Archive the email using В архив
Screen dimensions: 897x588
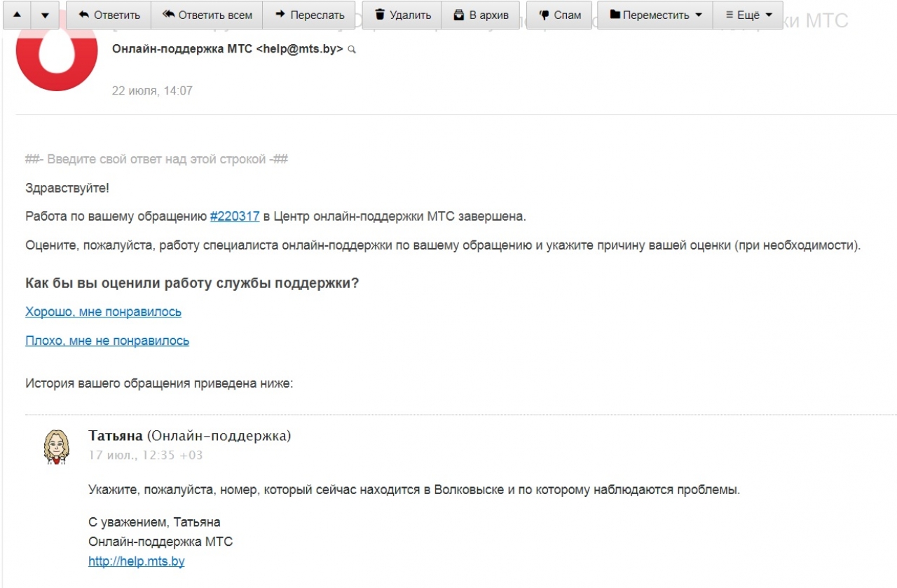[480, 15]
